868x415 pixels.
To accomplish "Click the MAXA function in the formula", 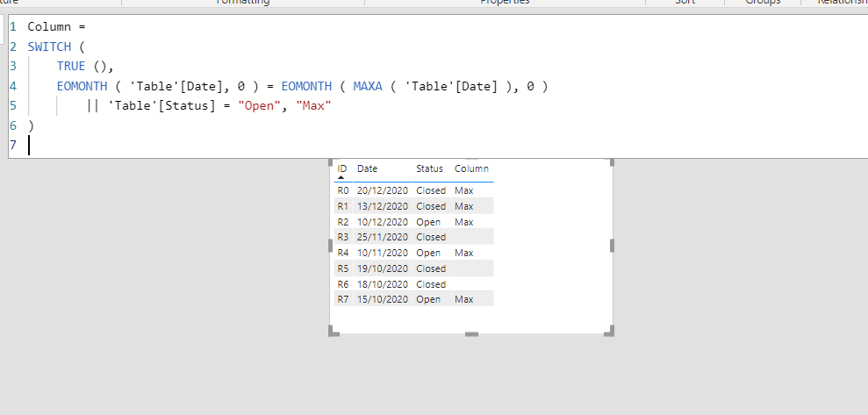I will point(368,86).
